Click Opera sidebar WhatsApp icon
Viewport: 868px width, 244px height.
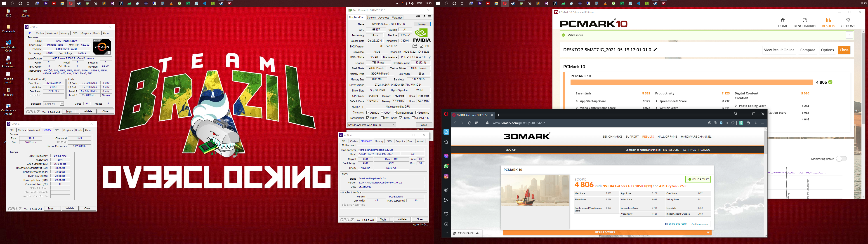tap(446, 166)
